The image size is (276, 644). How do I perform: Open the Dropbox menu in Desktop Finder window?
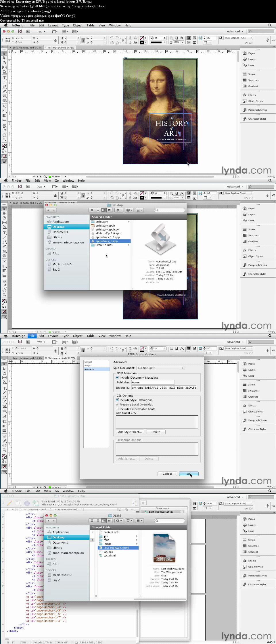pos(129,210)
